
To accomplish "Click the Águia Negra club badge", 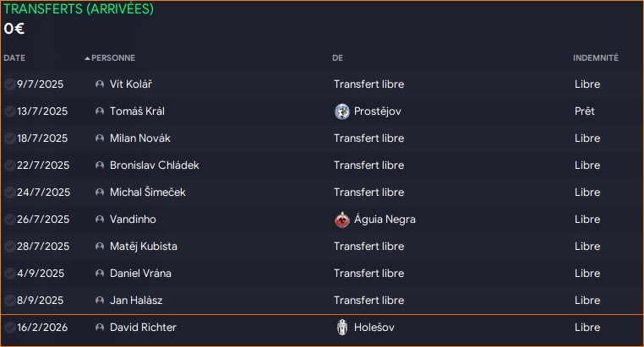I will tap(341, 220).
